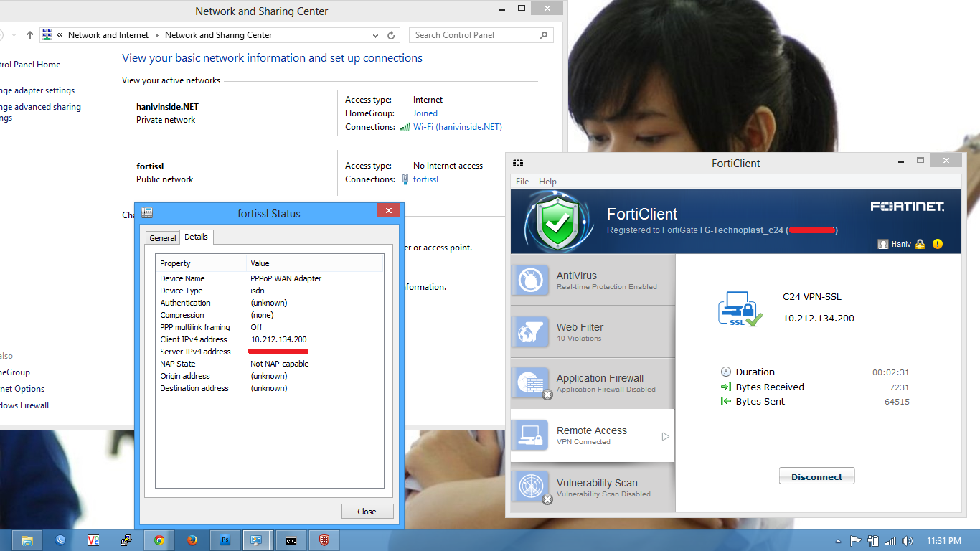Click the clock showing 11:31 PM
The height and width of the screenshot is (551, 980).
(944, 541)
